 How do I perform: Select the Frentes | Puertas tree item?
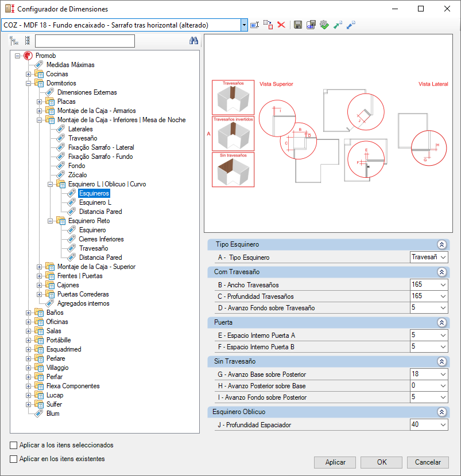click(80, 276)
